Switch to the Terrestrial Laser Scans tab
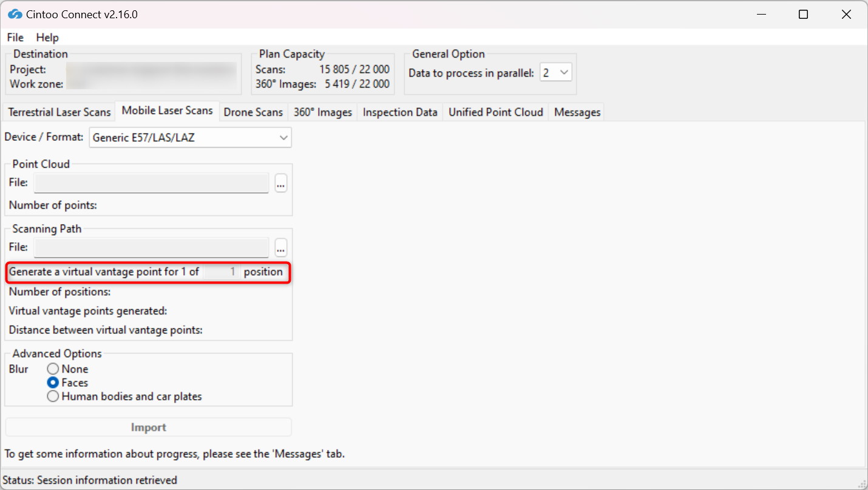Viewport: 868px width, 490px height. pos(59,112)
